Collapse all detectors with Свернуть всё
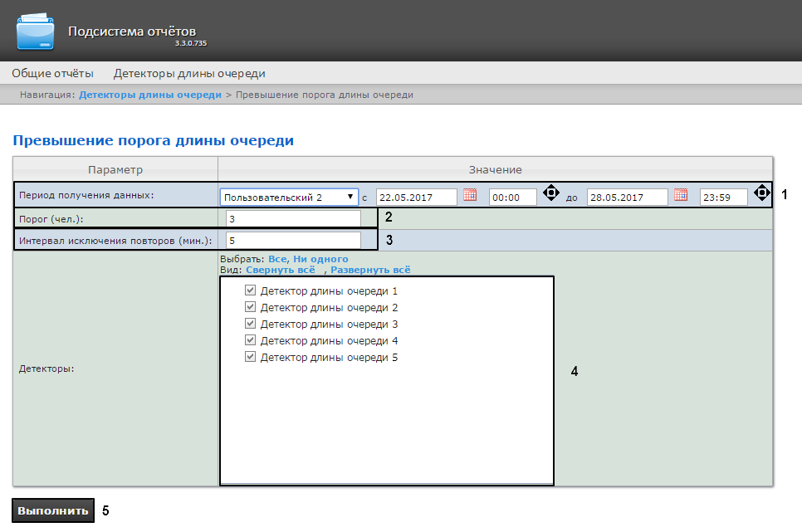 coord(280,270)
